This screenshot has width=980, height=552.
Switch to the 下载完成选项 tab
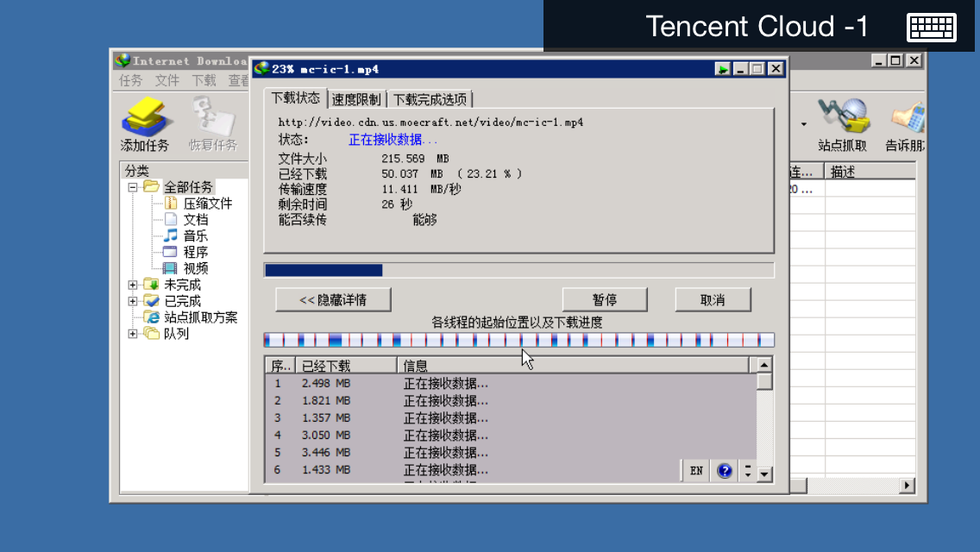(430, 99)
